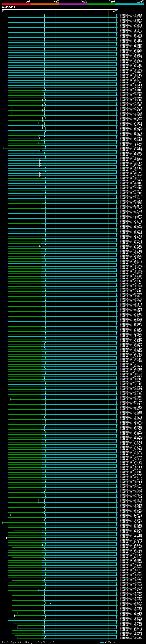Screen dimensions: 146x644
Task: Click the cyan ~100% identity color band
Action: (130, 4)
